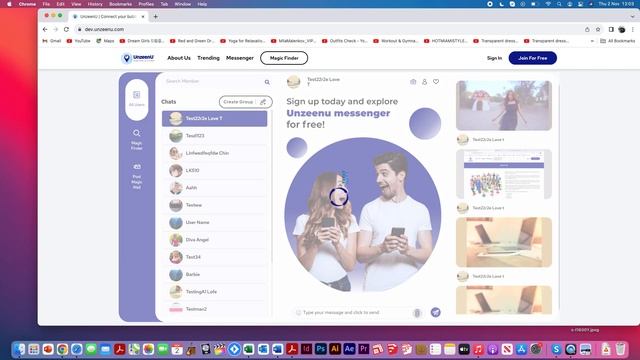The height and width of the screenshot is (360, 640).
Task: Click the Chrome address bar
Action: coord(327,29)
